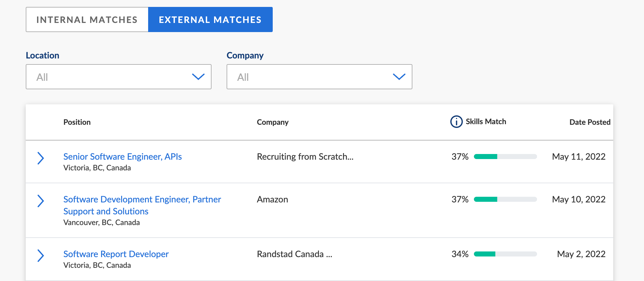Sort by the Date Posted column header
Image resolution: width=644 pixels, height=281 pixels.
590,122
